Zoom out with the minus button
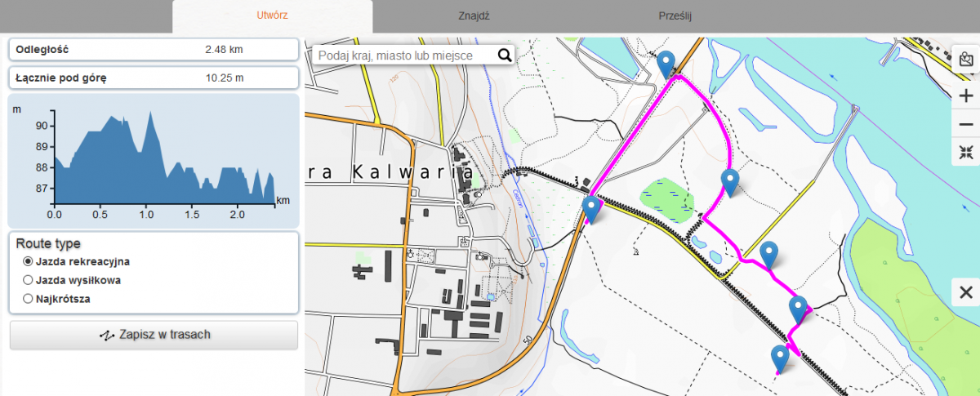The width and height of the screenshot is (980, 396). (966, 124)
